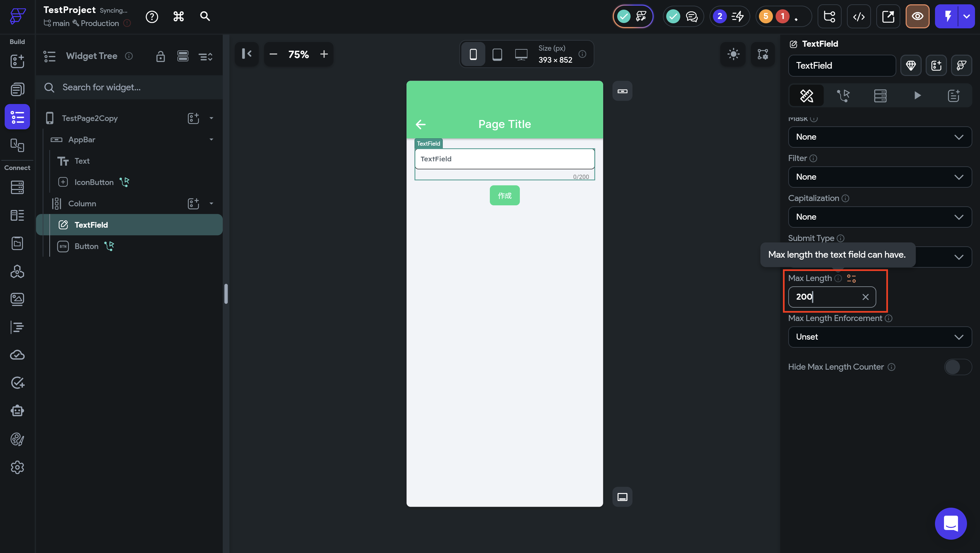Open Theme Settings palette icon in sidebar
980x553 pixels.
click(17, 439)
